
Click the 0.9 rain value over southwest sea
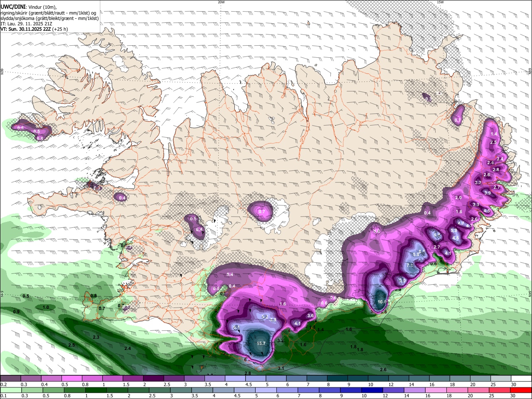[16, 312]
